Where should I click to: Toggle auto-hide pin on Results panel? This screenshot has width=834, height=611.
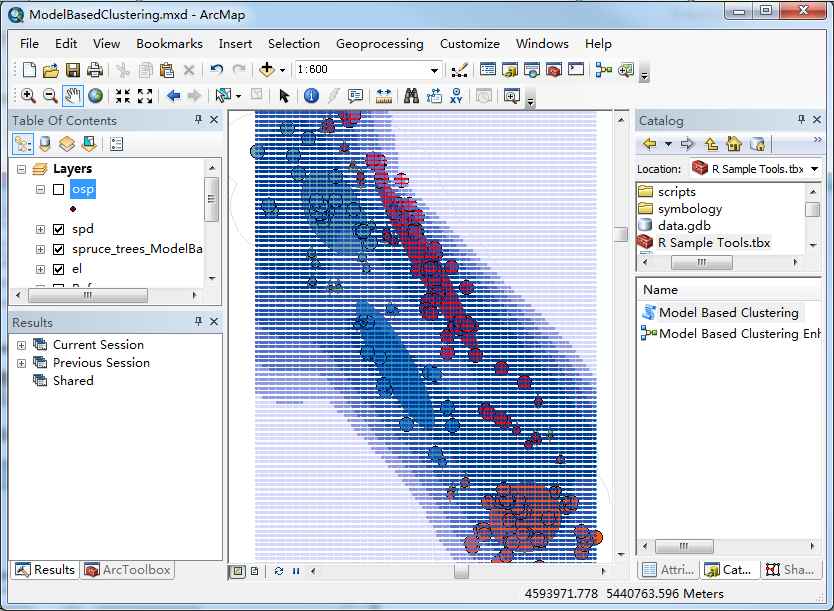pos(198,321)
